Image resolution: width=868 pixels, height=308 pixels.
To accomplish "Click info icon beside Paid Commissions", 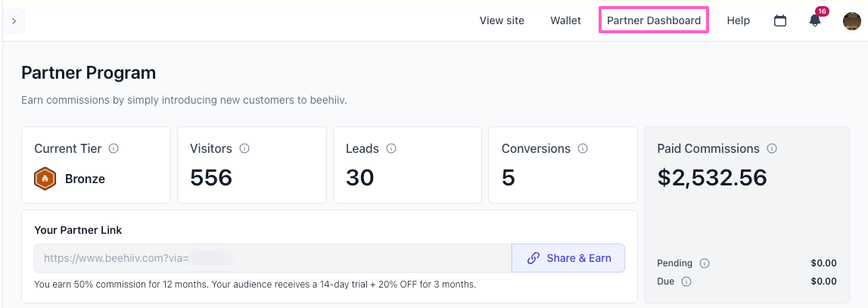I will click(x=772, y=149).
